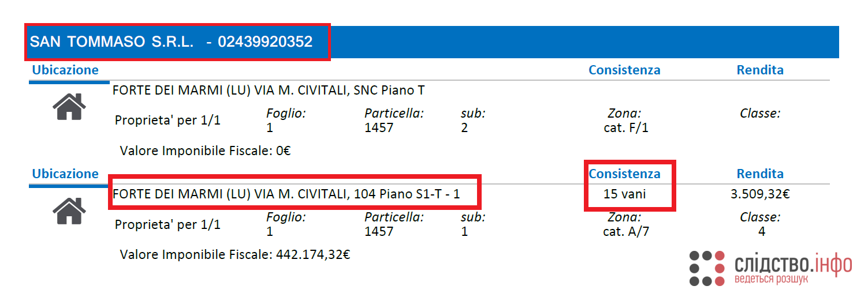The image size is (868, 297).
Task: Click the lower Rendita column heading
Action: 760,174
